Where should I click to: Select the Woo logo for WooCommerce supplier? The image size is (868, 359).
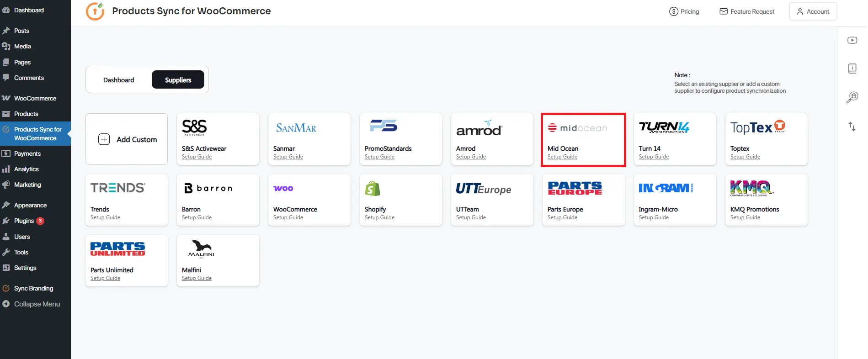[283, 188]
